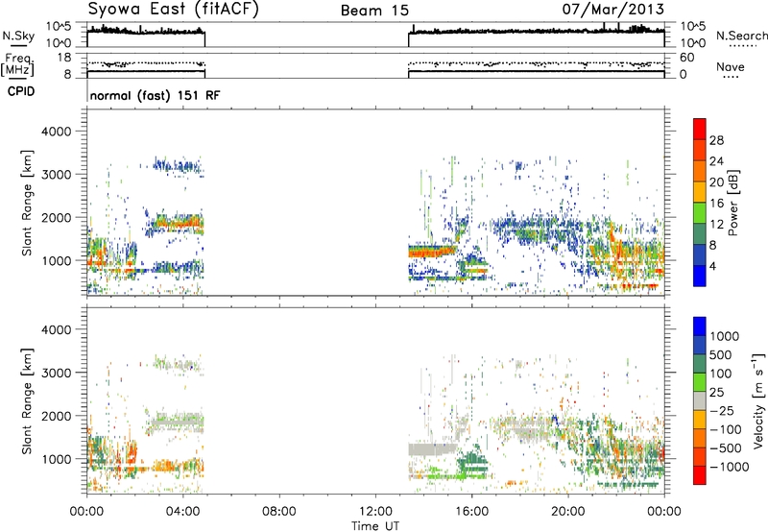Select the text "normal (fast) 151 RF"

pos(155,95)
